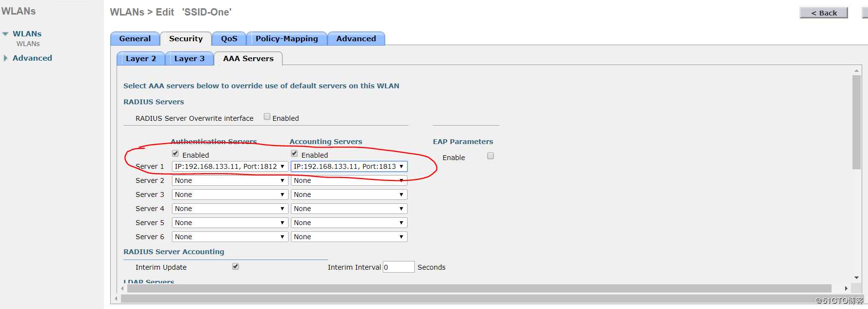The image size is (868, 309).
Task: Click the outer horizontal scrollbar left arrow
Action: 116,298
